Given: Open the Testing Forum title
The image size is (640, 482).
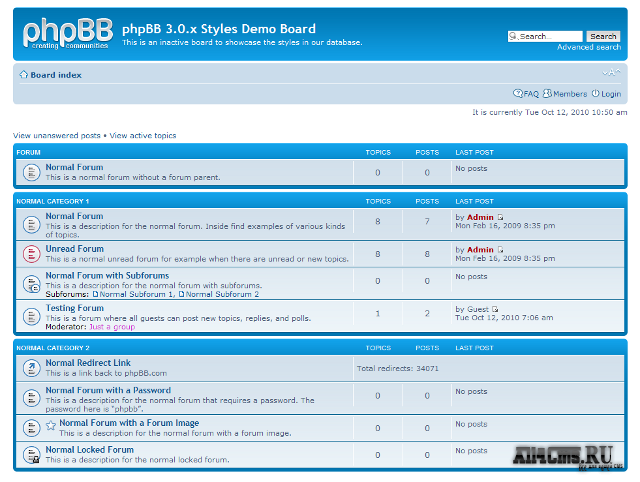Looking at the screenshot, I should point(75,308).
